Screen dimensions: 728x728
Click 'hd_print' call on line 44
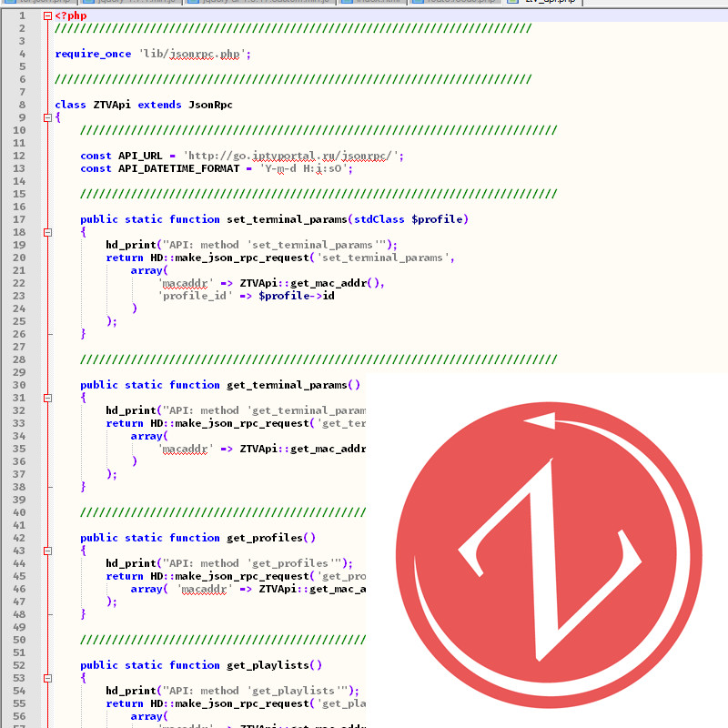coord(131,563)
